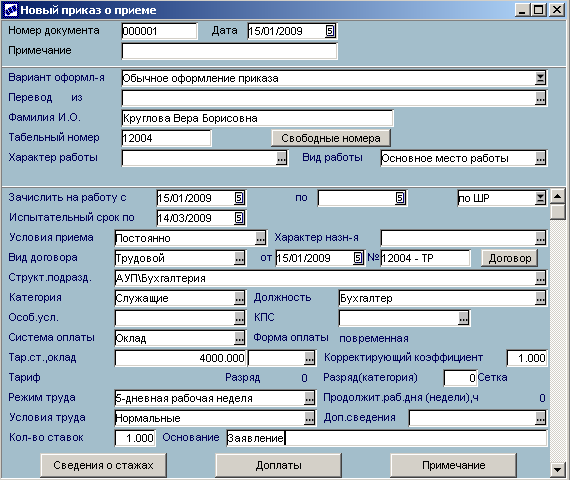Click ellipsis button for КПС field
Viewport: 570px width, 480px height.
[463, 318]
